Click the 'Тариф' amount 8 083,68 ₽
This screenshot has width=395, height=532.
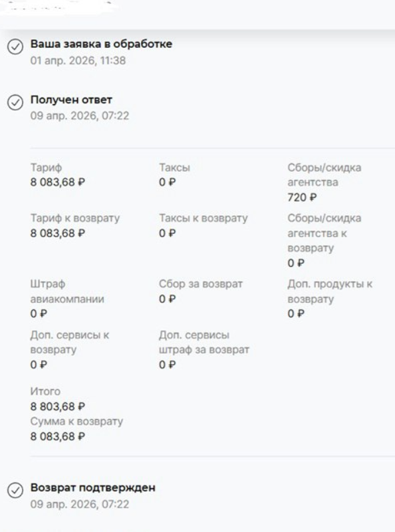tap(58, 182)
